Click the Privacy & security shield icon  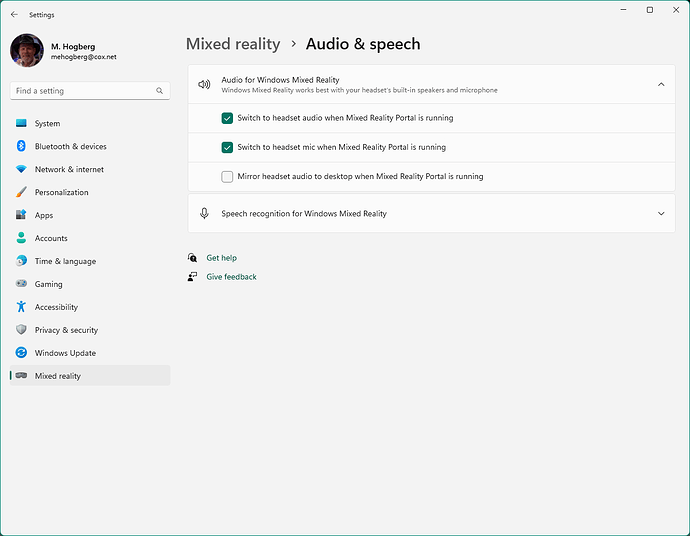(21, 330)
